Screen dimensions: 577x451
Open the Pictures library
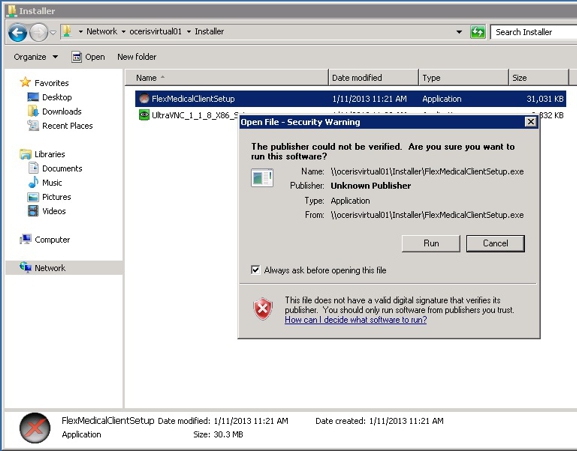click(57, 197)
